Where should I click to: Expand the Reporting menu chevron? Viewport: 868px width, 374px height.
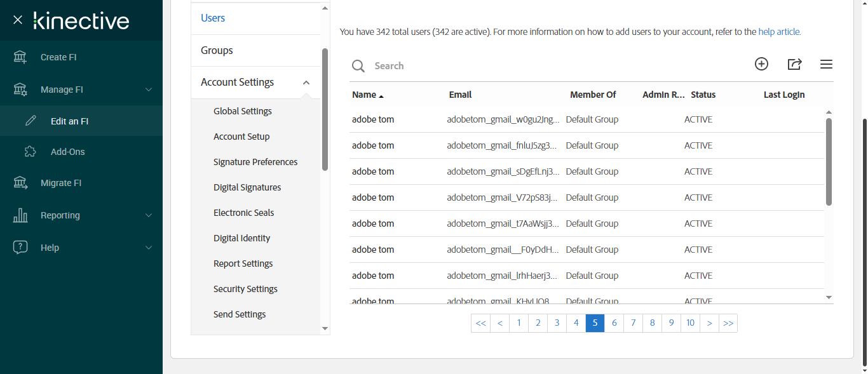(149, 215)
